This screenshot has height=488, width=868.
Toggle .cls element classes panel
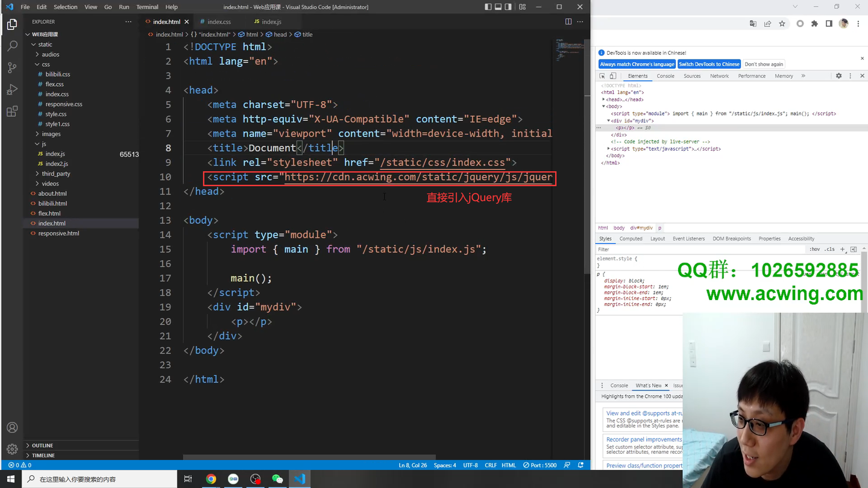(830, 249)
